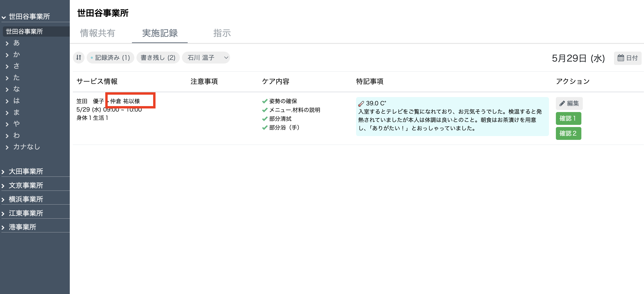The image size is (644, 294).
Task: Toggle the 書き残し (2) filter chip
Action: click(x=158, y=58)
